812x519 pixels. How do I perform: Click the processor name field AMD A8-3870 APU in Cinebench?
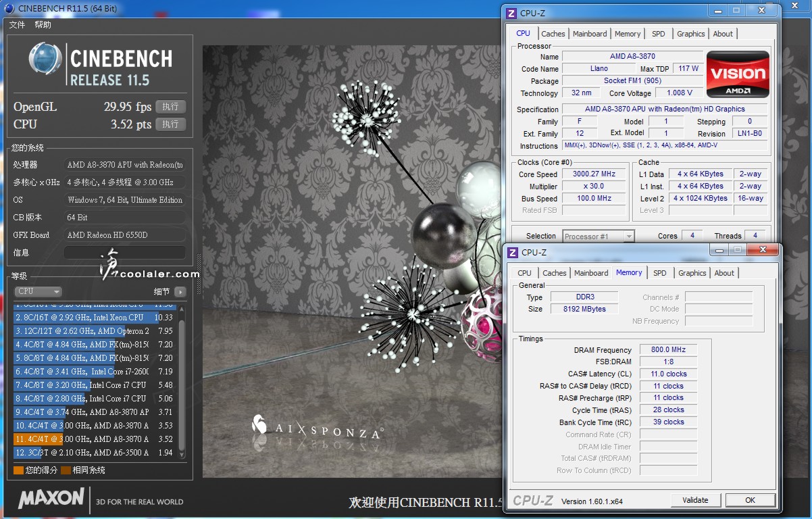(125, 165)
